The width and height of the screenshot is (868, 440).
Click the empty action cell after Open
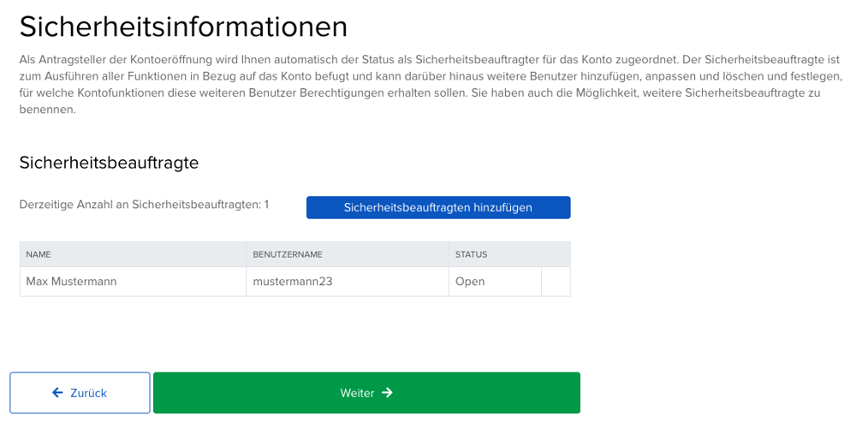pos(556,282)
